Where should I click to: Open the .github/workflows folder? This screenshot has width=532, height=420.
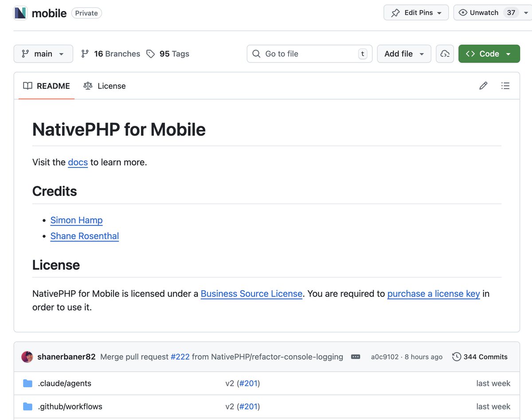coord(70,406)
